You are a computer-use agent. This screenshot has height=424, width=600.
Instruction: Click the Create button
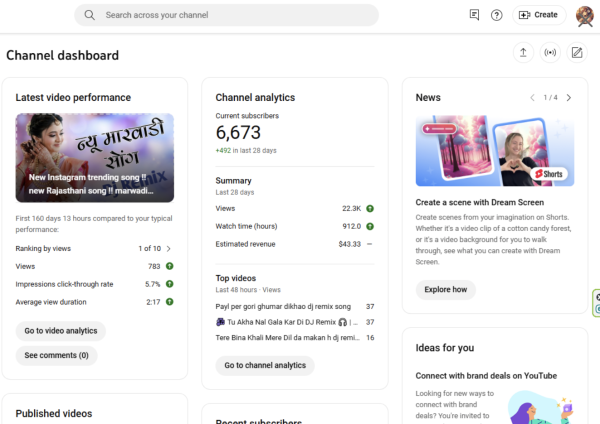point(537,15)
